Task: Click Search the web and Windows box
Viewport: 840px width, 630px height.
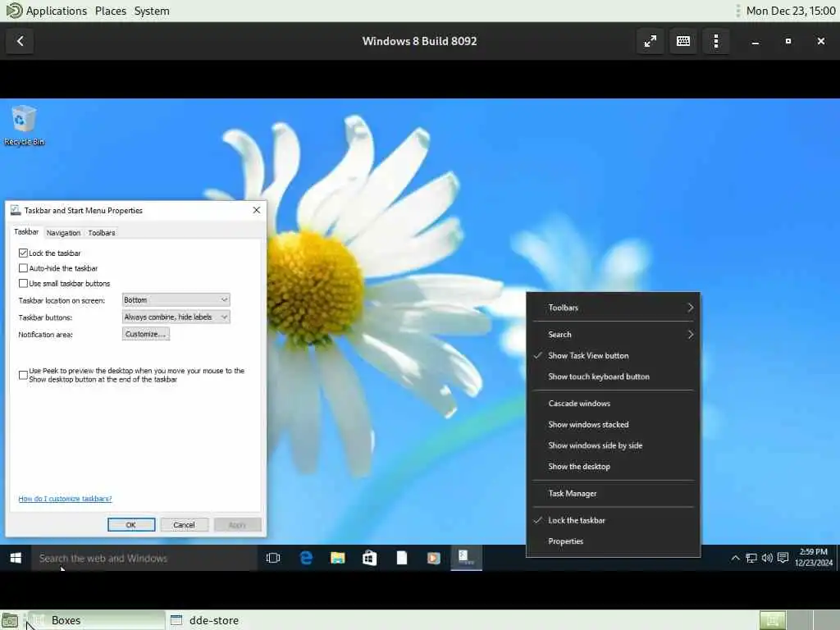Action: [144, 558]
